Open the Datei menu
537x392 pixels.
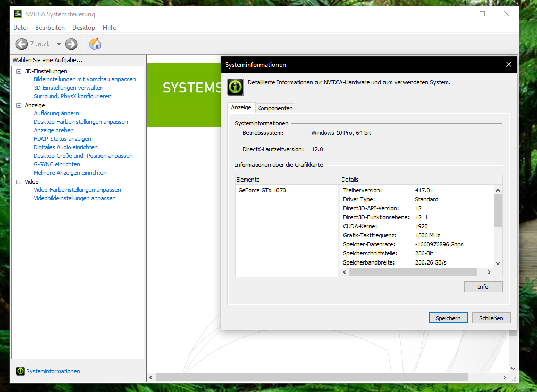[21, 28]
